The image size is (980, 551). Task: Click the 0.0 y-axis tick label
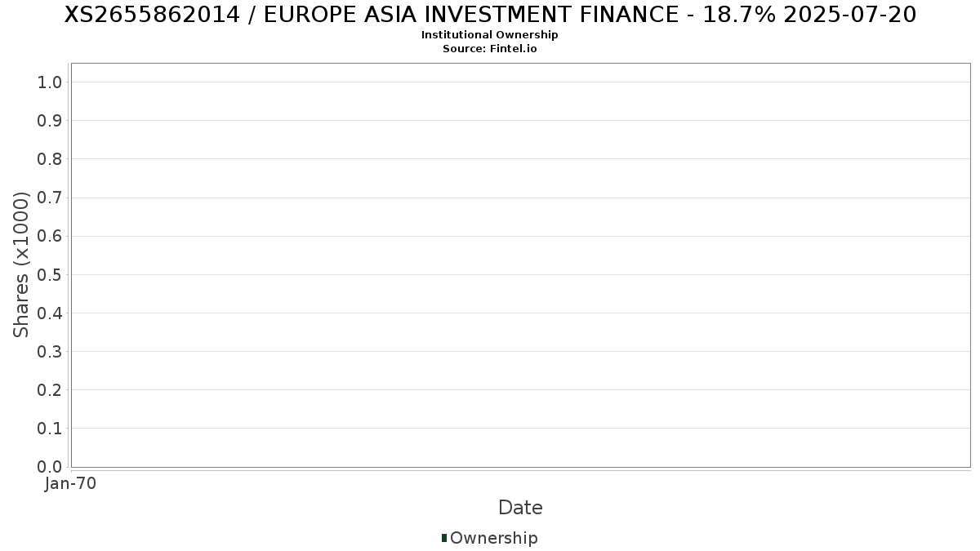(x=50, y=466)
